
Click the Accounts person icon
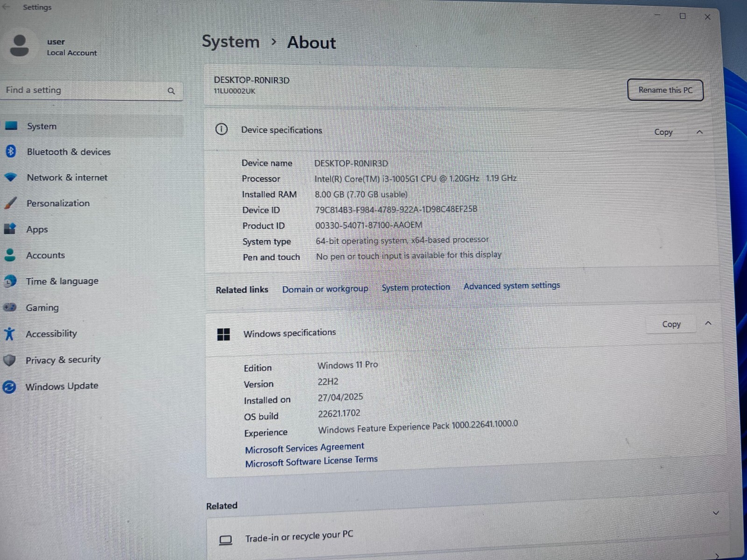10,255
